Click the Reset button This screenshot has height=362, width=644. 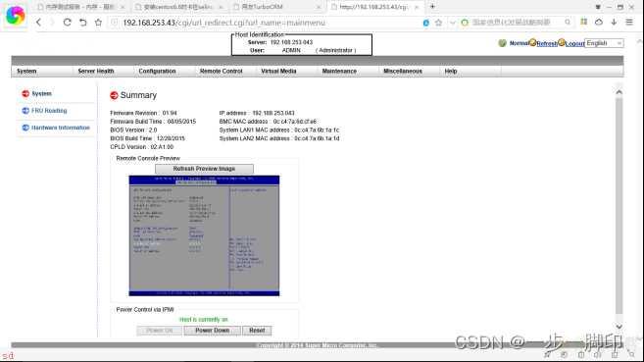point(257,331)
